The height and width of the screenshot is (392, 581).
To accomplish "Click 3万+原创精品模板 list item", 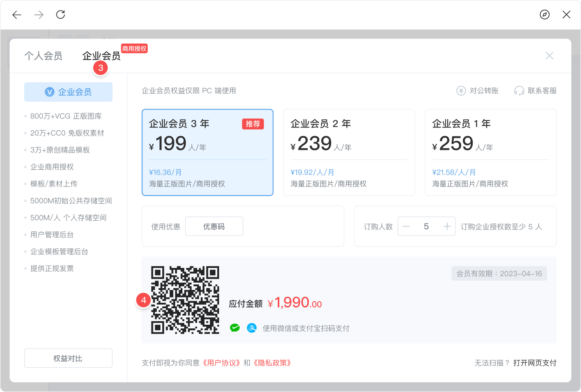I will (x=60, y=150).
